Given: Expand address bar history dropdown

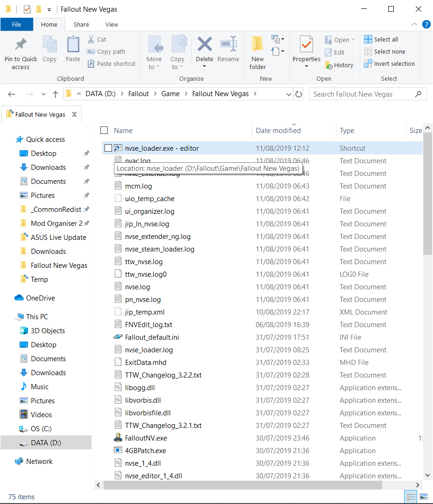Looking at the screenshot, I should click(289, 94).
